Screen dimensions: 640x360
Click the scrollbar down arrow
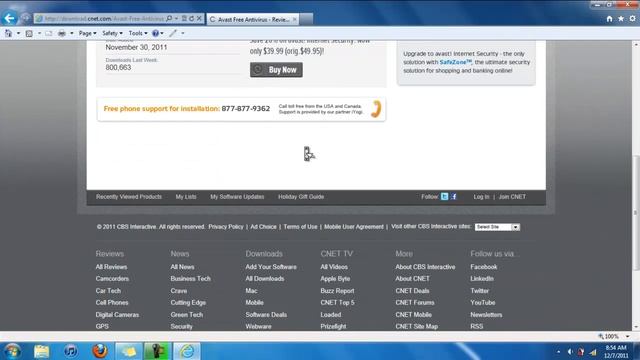tap(636, 327)
